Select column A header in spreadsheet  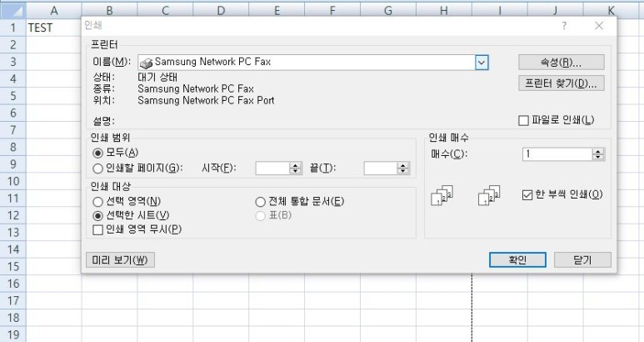tap(54, 11)
